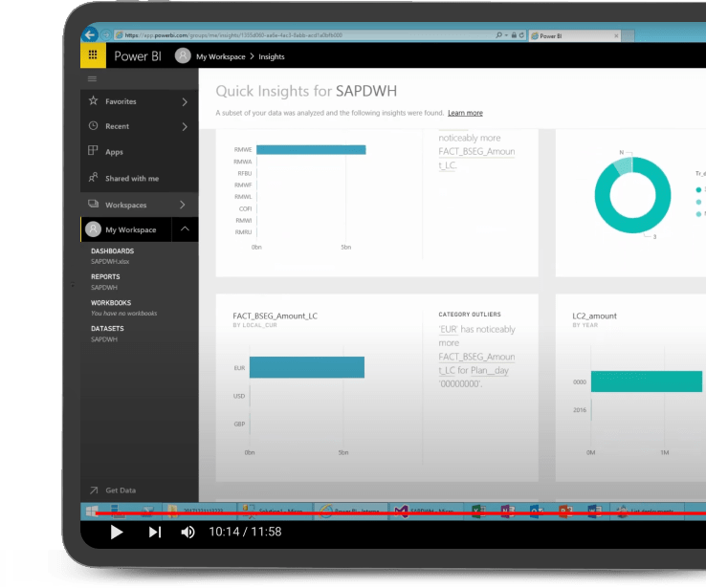The width and height of the screenshot is (706, 588).
Task: Open Excel from the taskbar
Action: (478, 512)
